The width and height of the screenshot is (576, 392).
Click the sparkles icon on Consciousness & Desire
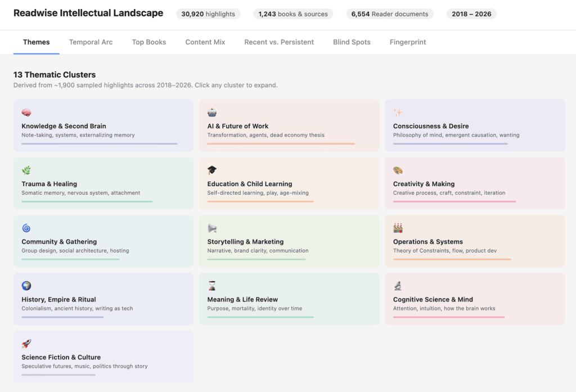(398, 112)
